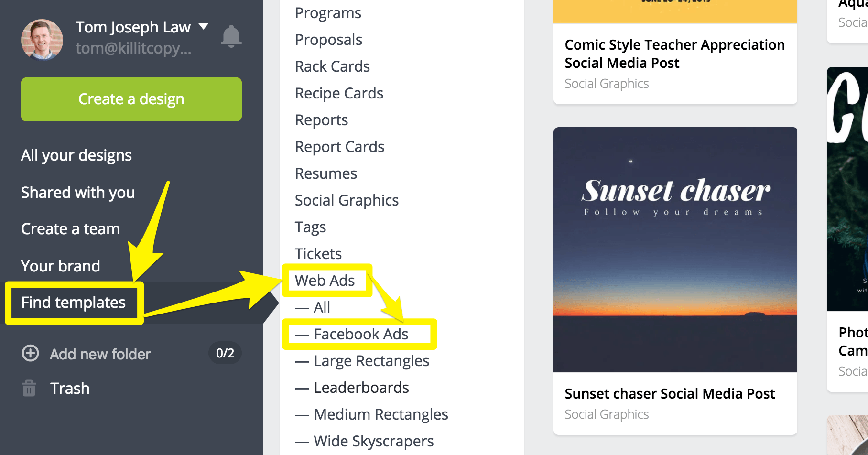The height and width of the screenshot is (455, 868).
Task: Open the Sunset chaser template thumbnail
Action: [x=675, y=249]
